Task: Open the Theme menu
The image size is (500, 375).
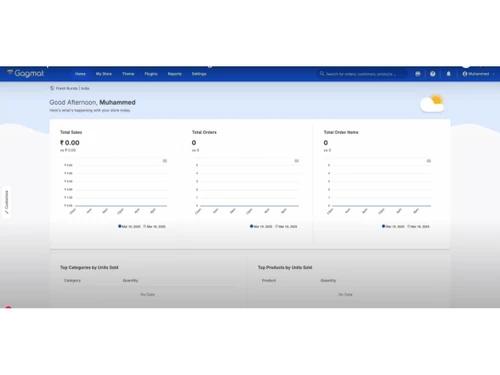Action: coord(128,74)
